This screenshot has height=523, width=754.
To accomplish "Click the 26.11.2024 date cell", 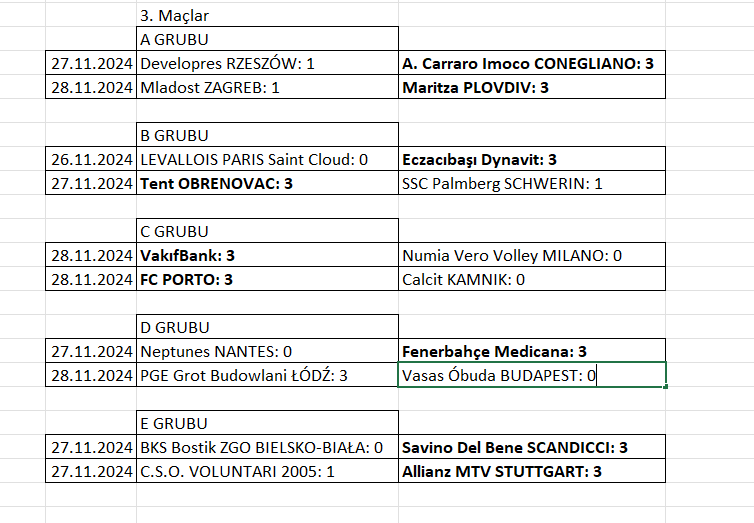I will pyautogui.click(x=91, y=159).
